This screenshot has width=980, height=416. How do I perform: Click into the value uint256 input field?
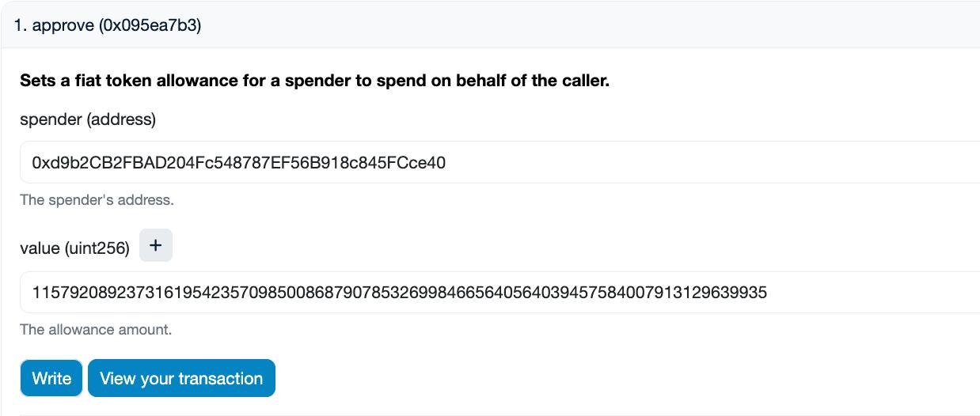tap(499, 293)
